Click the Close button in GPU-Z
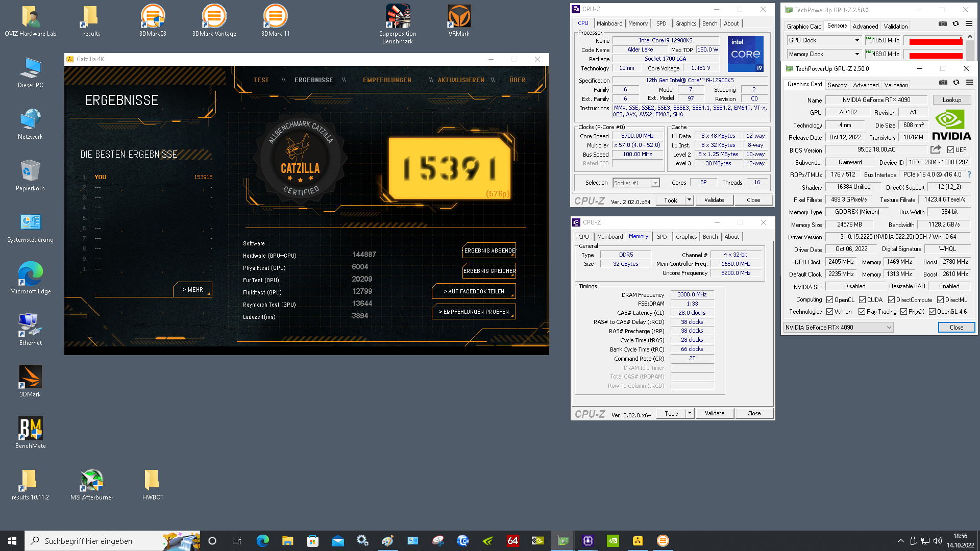 [956, 328]
